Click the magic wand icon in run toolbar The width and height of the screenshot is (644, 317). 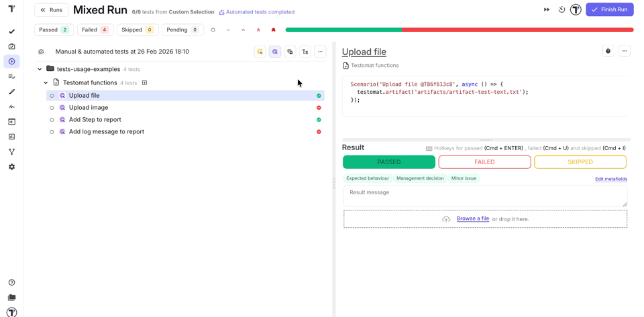pos(260,52)
